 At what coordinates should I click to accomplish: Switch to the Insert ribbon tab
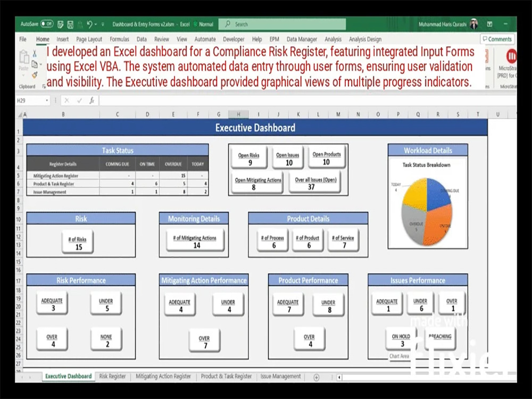pyautogui.click(x=62, y=39)
